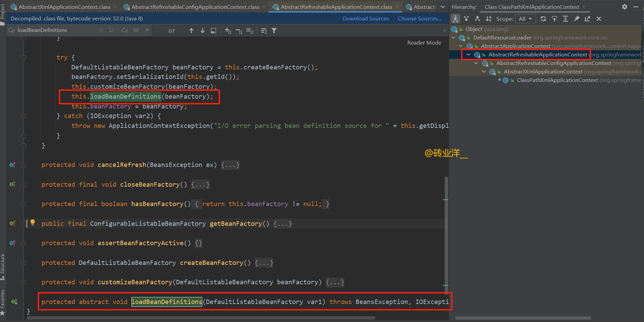Open hidden editor tabs dropdown
The width and height of the screenshot is (644, 322).
coord(443,7)
